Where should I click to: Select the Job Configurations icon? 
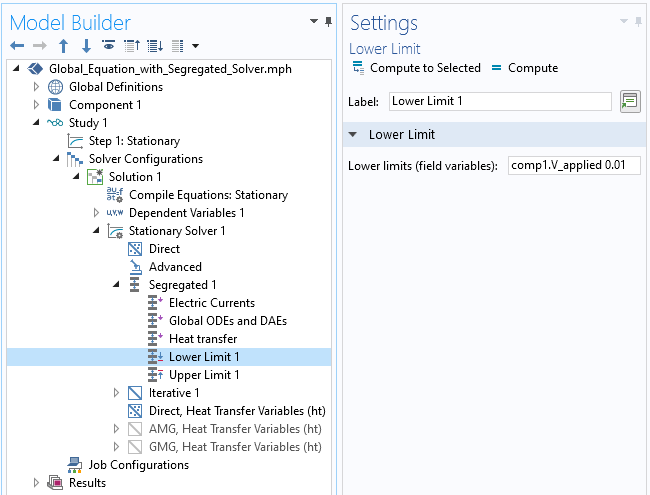pyautogui.click(x=75, y=465)
